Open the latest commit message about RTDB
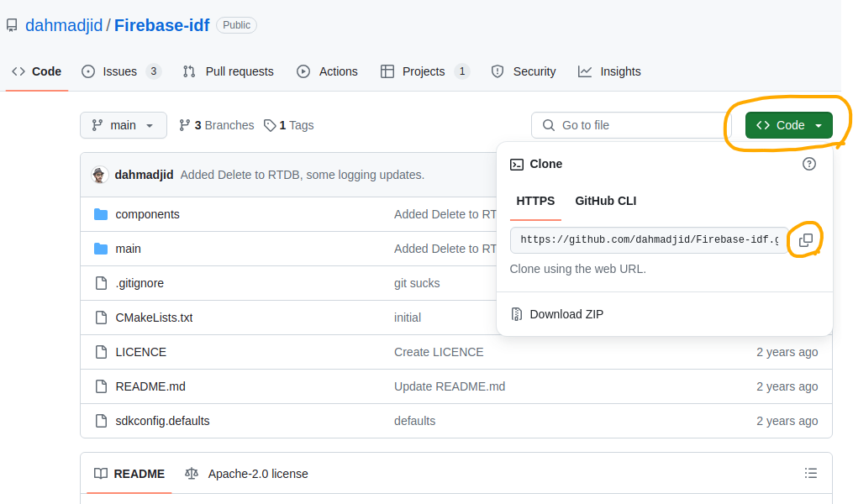 coord(302,175)
